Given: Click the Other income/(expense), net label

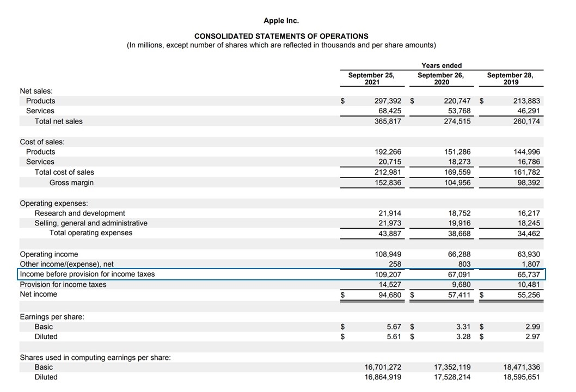Looking at the screenshot, I should pos(66,264).
